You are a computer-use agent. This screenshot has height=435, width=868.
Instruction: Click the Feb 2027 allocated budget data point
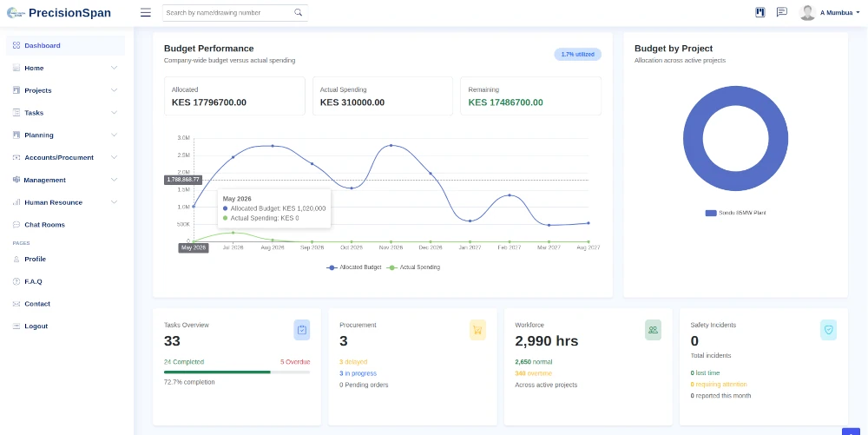(510, 195)
